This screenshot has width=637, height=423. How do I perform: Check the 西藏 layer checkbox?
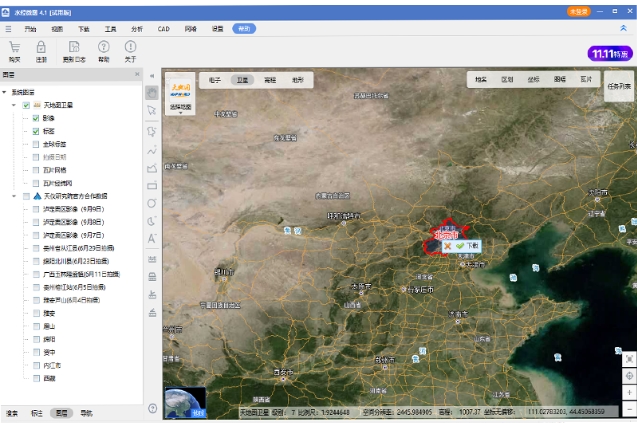pos(36,378)
